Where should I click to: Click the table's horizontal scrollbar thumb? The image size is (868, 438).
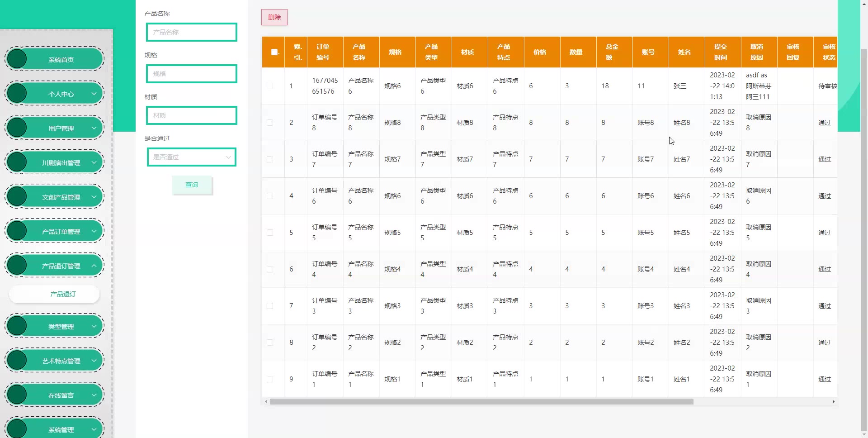pos(481,402)
